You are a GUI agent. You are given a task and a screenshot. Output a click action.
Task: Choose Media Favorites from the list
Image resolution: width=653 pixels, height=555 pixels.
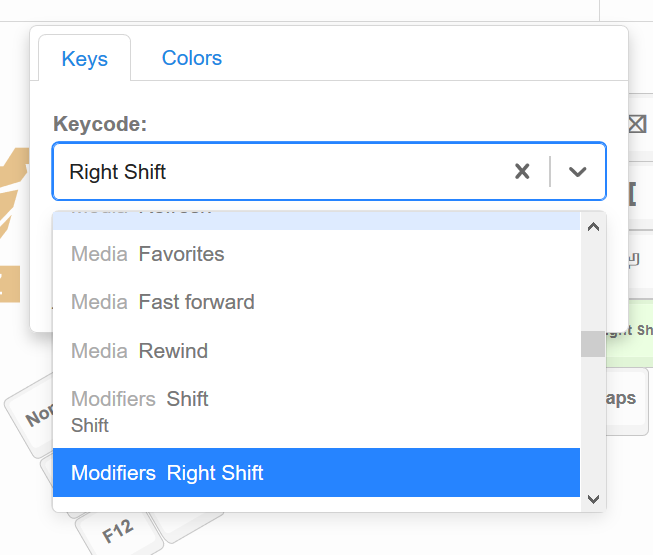point(316,254)
